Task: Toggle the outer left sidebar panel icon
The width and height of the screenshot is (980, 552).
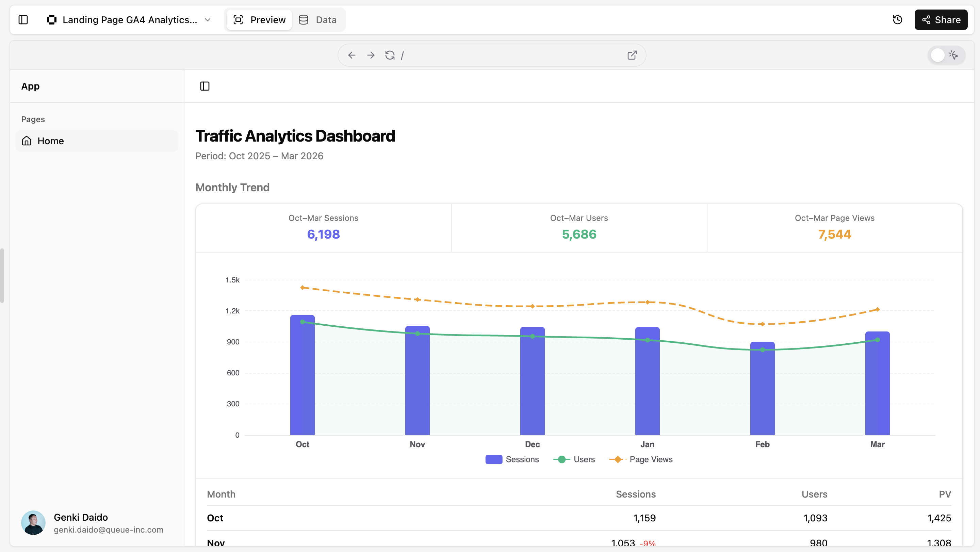Action: tap(23, 20)
